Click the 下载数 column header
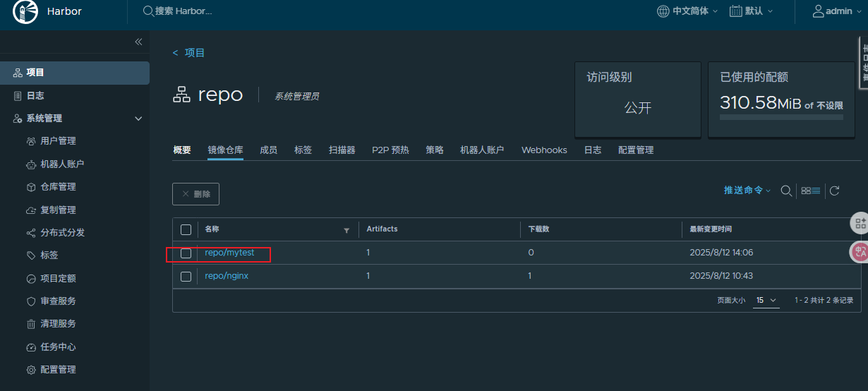The image size is (868, 391). click(x=539, y=229)
